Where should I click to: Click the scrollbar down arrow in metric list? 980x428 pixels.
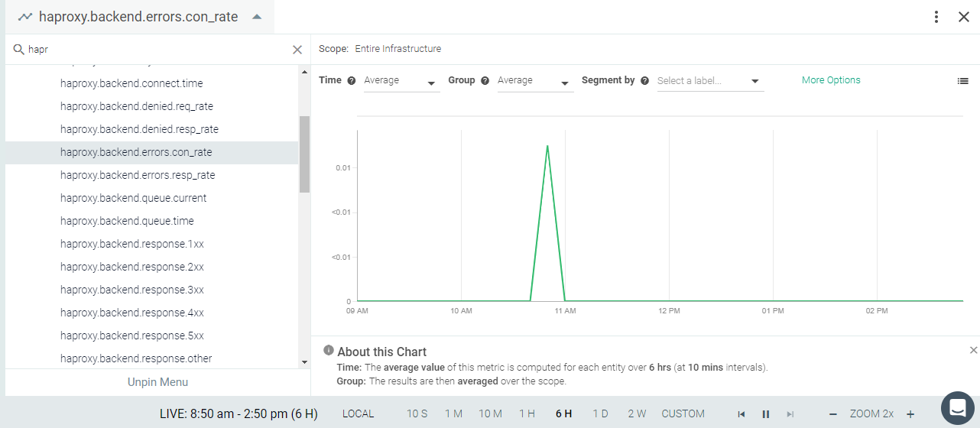click(304, 362)
